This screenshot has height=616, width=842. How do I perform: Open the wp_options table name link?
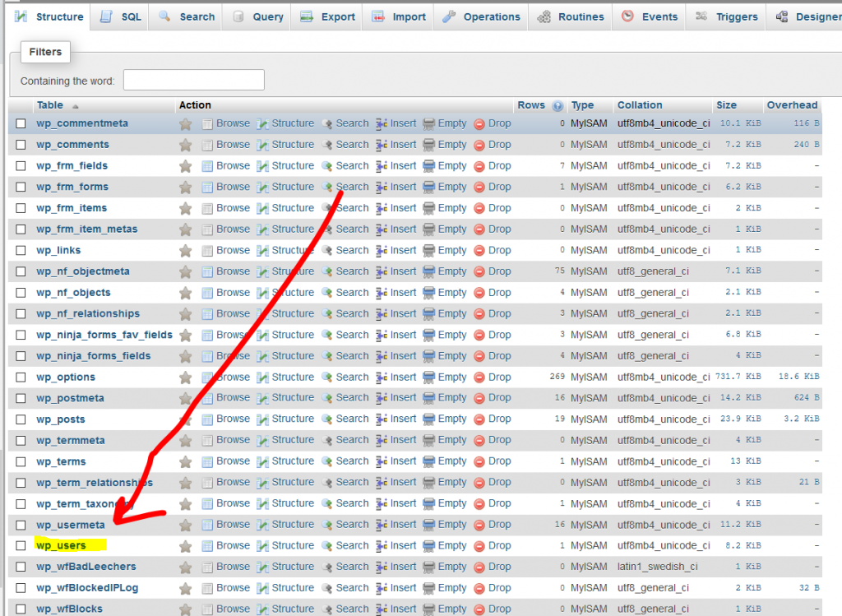66,377
